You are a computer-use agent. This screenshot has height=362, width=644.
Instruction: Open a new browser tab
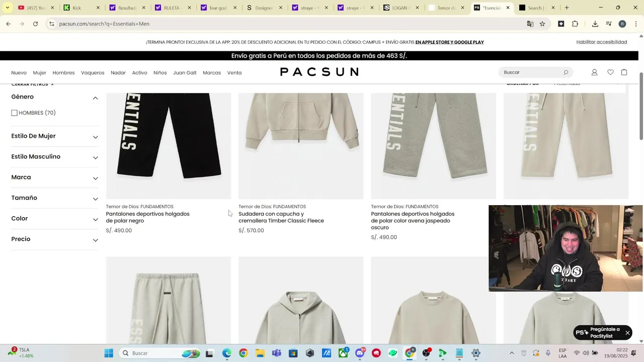tap(567, 8)
